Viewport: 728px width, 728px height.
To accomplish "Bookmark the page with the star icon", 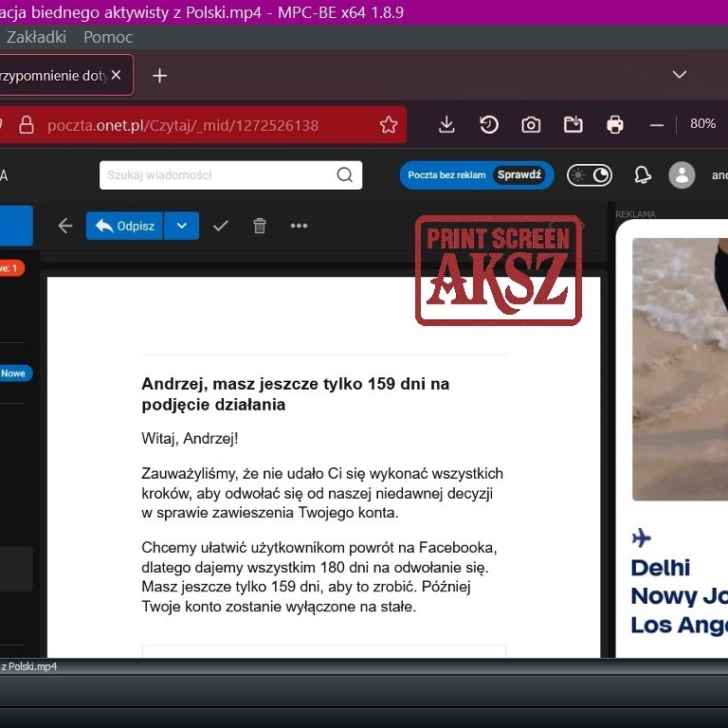I will click(389, 125).
